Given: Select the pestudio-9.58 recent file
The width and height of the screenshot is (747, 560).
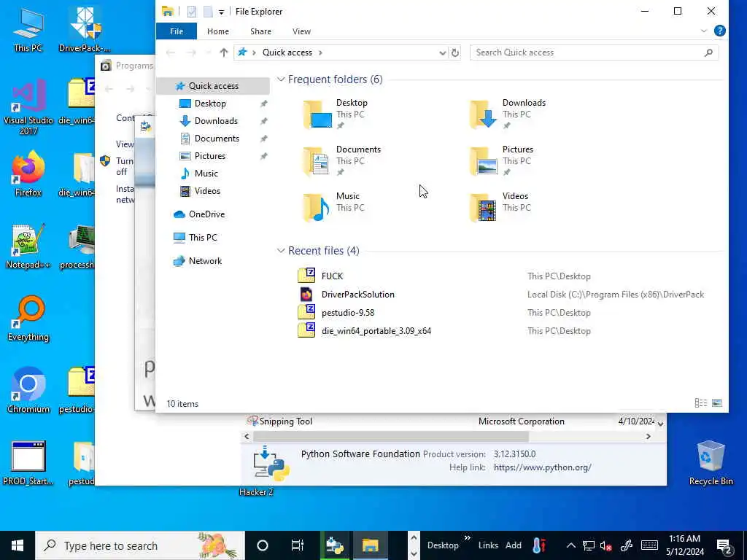Looking at the screenshot, I should 348,313.
